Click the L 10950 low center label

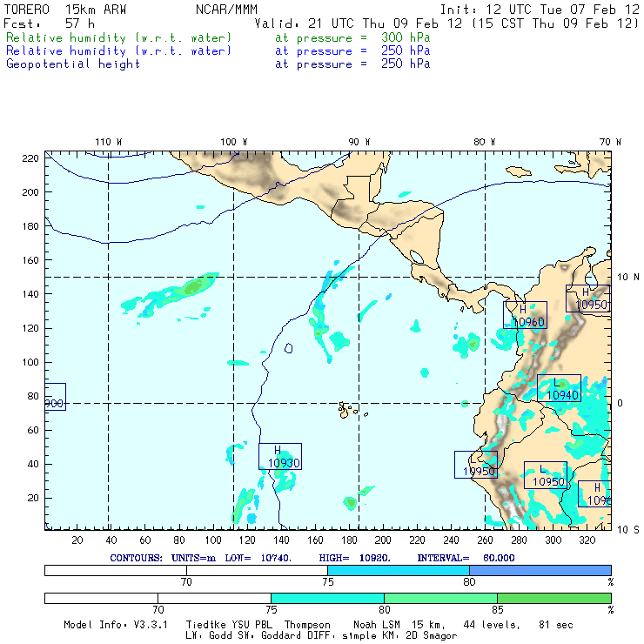click(545, 475)
